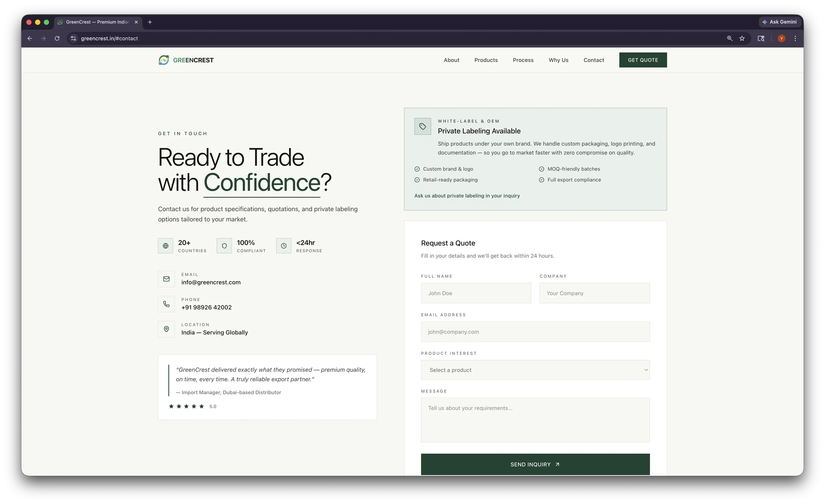Viewport: 825px width, 504px height.
Task: Go to About in navigation
Action: pos(451,60)
